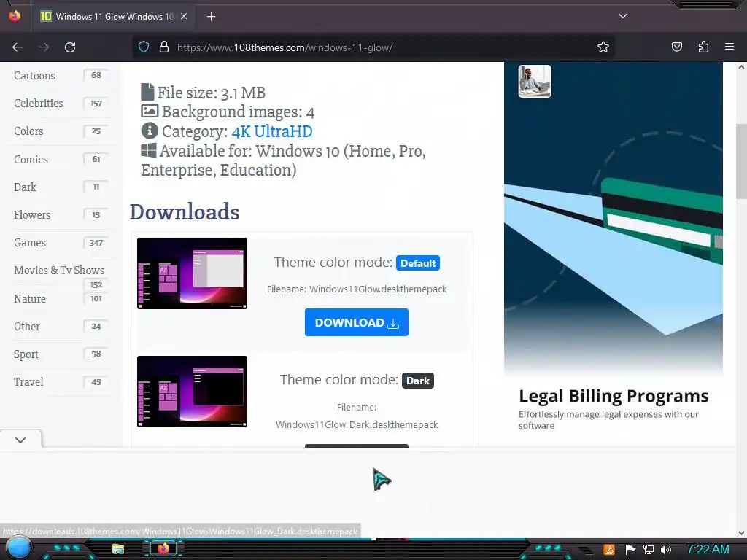
Task: Open the Legal Billing Programs ad headline
Action: (614, 396)
